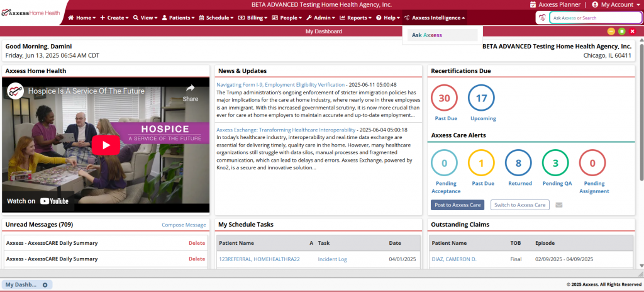The width and height of the screenshot is (644, 292).
Task: Click the TOB column header
Action: tap(516, 243)
